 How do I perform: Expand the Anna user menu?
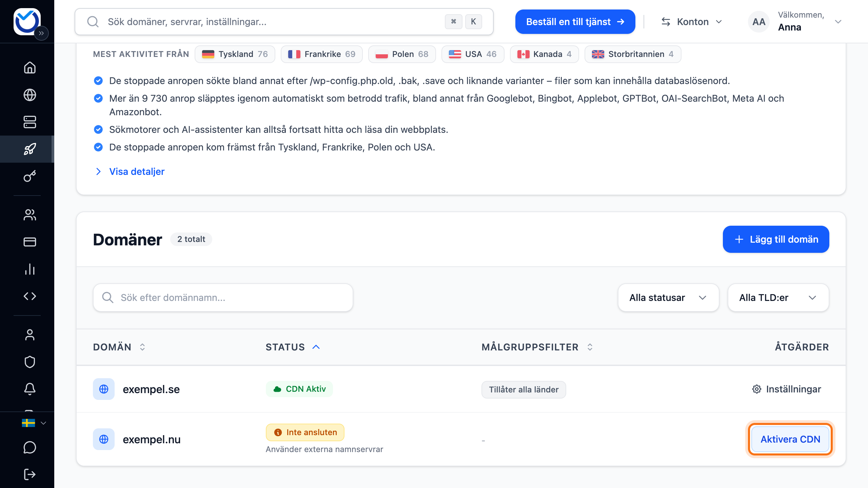795,22
